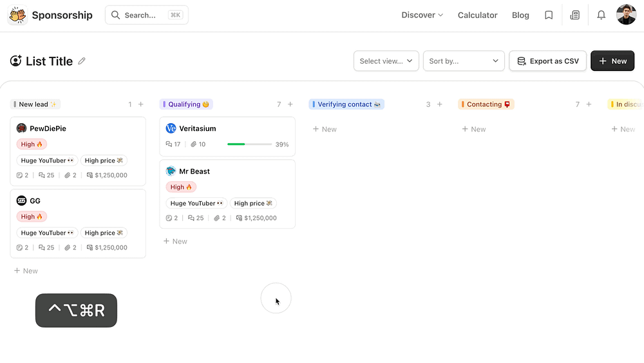The image size is (644, 363).
Task: Click + New in Contacting column
Action: click(474, 129)
